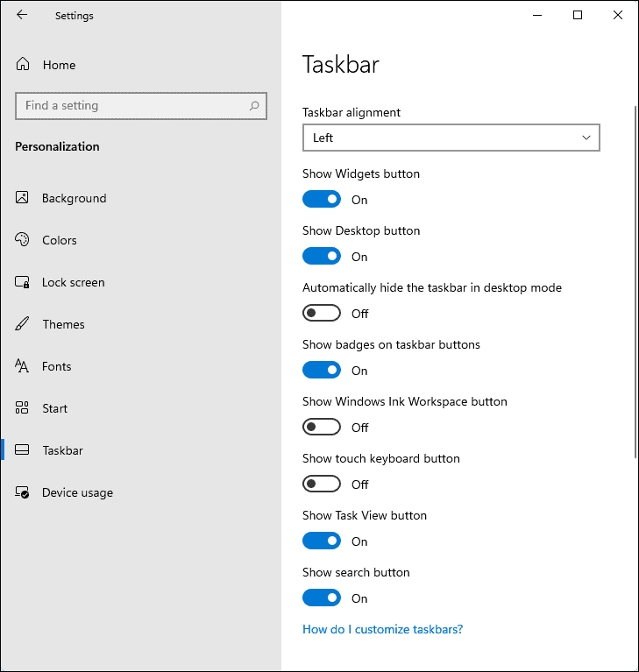Click the Background picture icon
Image resolution: width=639 pixels, height=672 pixels.
[22, 198]
